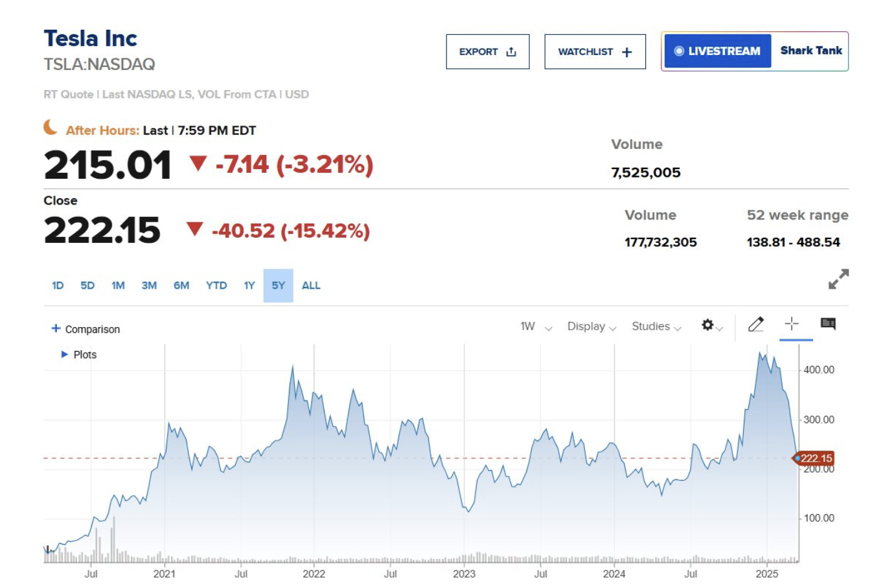Select the YTD time range
The height and width of the screenshot is (588, 872).
point(216,286)
